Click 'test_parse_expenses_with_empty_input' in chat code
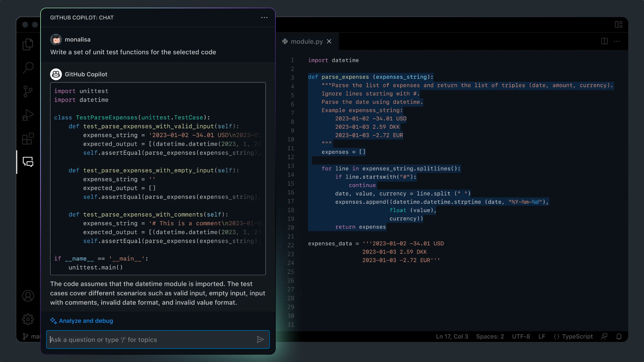Image resolution: width=644 pixels, height=362 pixels. (149, 171)
